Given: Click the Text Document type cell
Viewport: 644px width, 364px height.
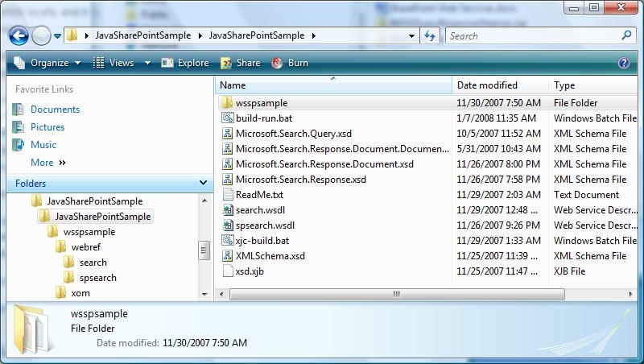Looking at the screenshot, I should tap(586, 194).
